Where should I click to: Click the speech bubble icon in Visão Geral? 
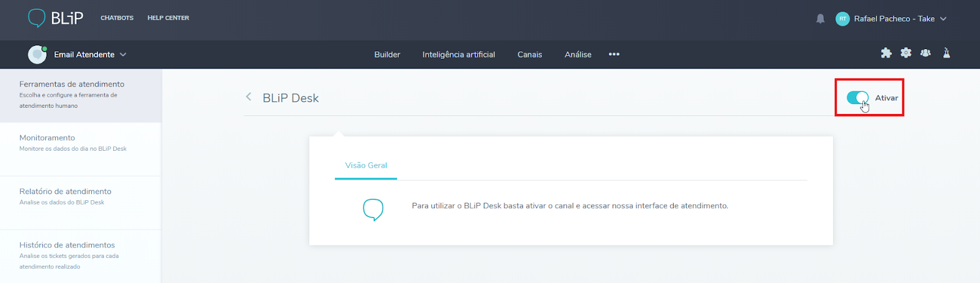[x=373, y=209]
